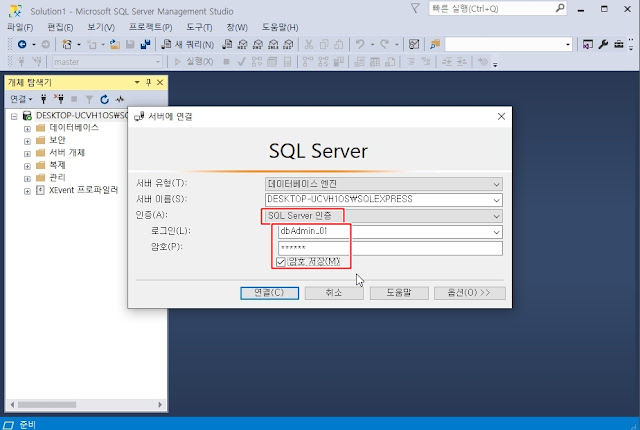The image size is (640, 430).
Task: Close the Object Explorer panel
Action: (x=160, y=82)
